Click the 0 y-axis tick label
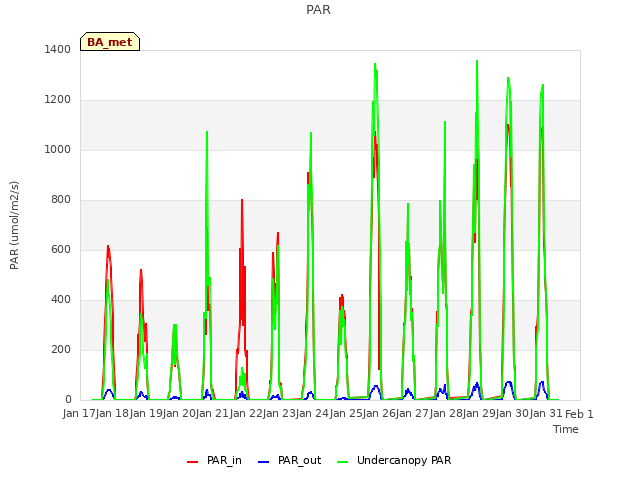Screen dimensions: 640x480 [x=68, y=400]
